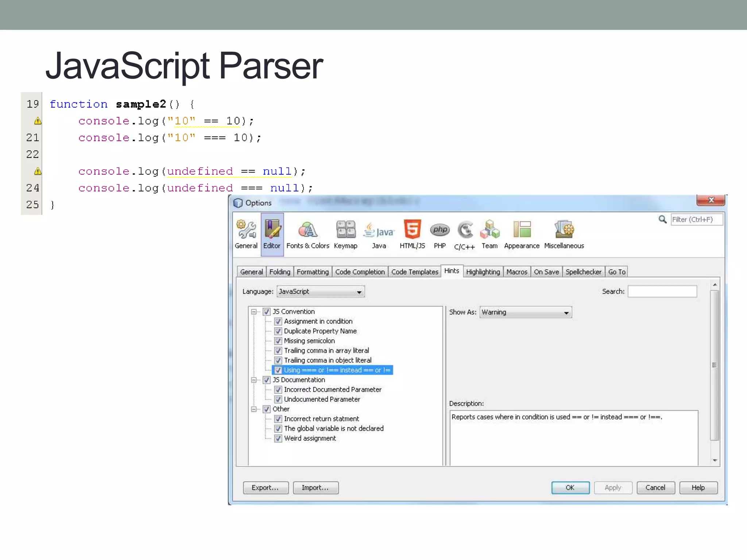
Task: Confirm with the OK button
Action: 570,488
